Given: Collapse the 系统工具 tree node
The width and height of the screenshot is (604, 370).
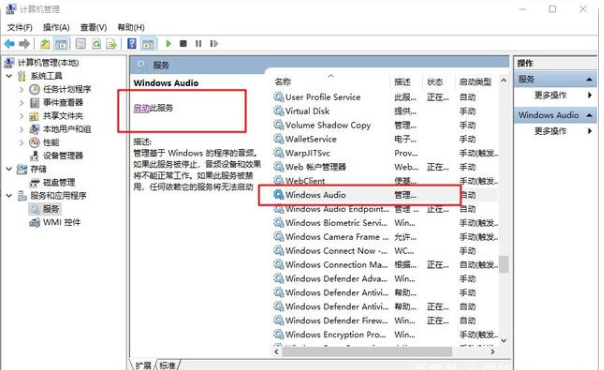Looking at the screenshot, I should (x=9, y=76).
